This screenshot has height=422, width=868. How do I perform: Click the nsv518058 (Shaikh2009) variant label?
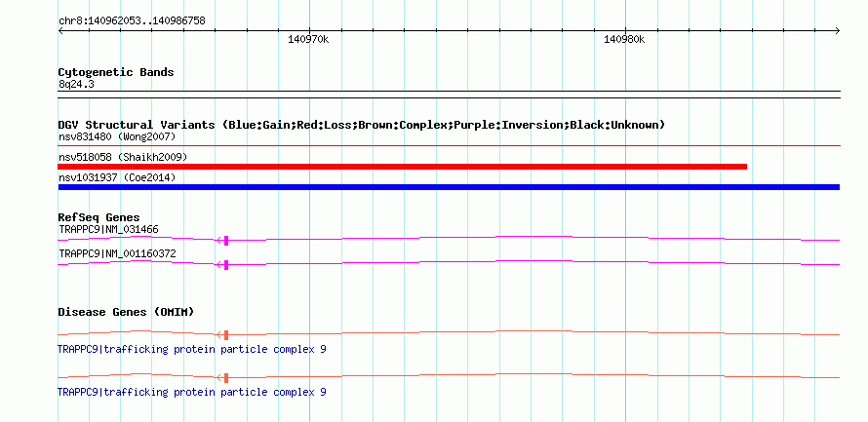[123, 157]
